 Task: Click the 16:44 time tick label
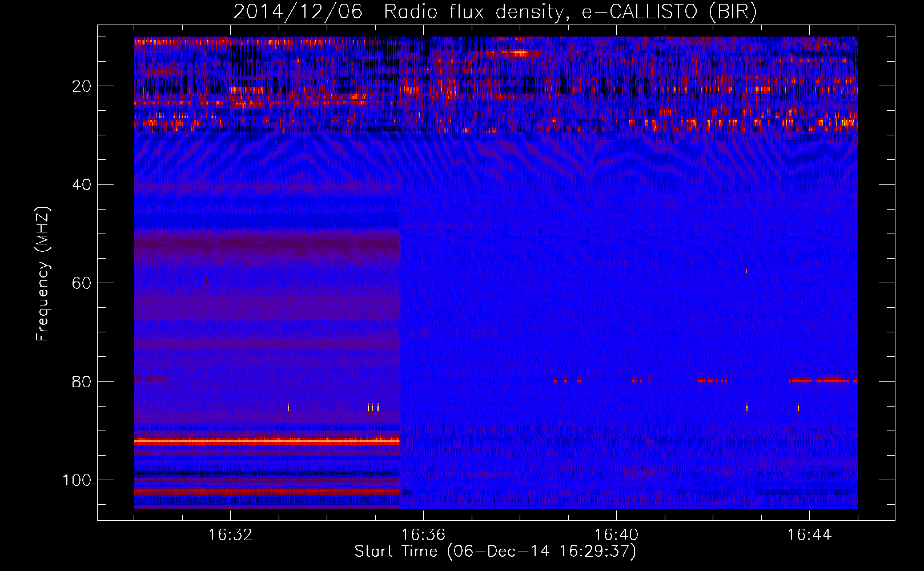coord(809,535)
